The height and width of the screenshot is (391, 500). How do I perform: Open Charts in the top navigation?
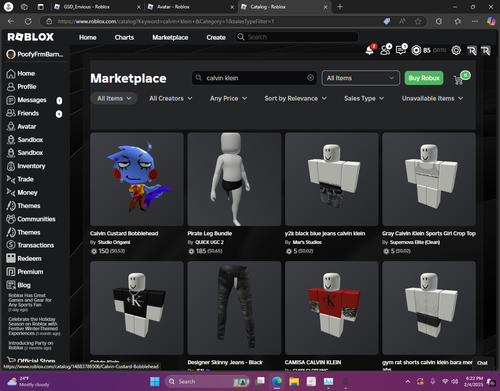tap(124, 37)
